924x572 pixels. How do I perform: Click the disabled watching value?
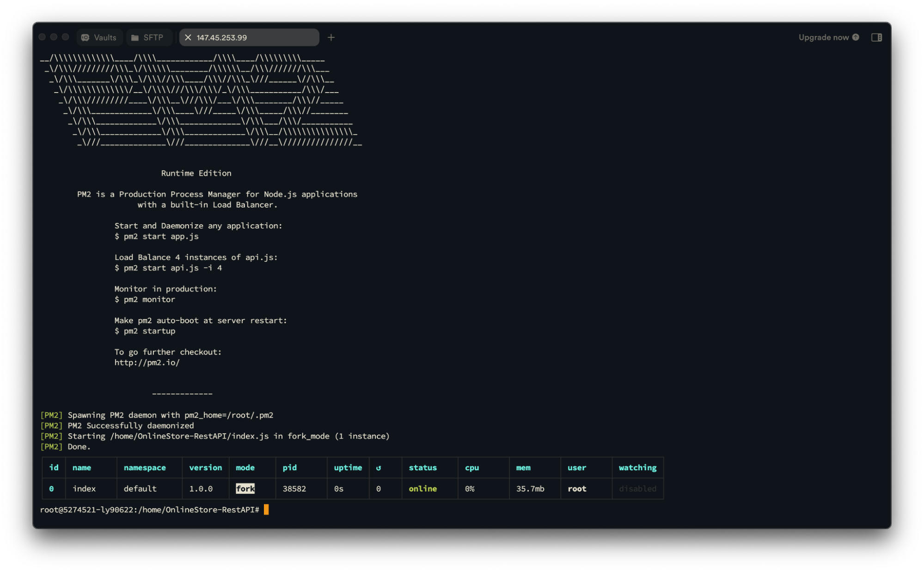pyautogui.click(x=637, y=489)
